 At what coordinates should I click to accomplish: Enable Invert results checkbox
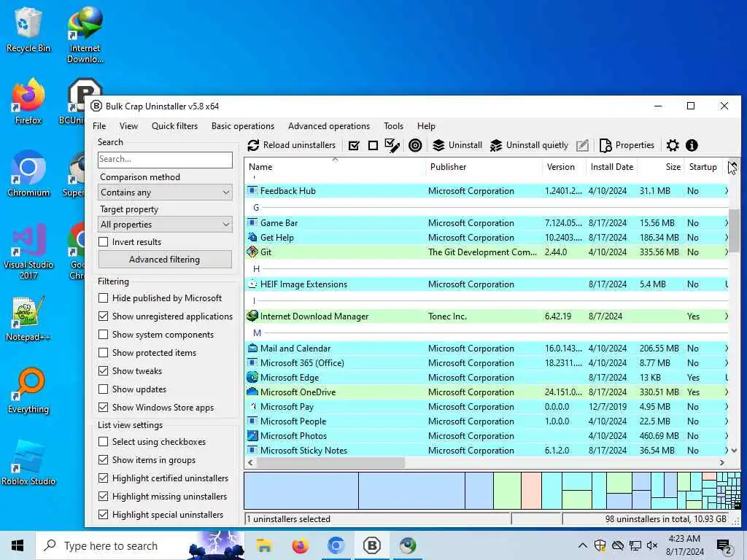(103, 242)
